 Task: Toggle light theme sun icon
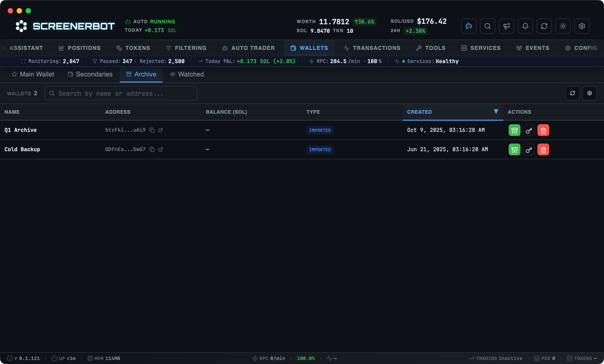coord(563,26)
